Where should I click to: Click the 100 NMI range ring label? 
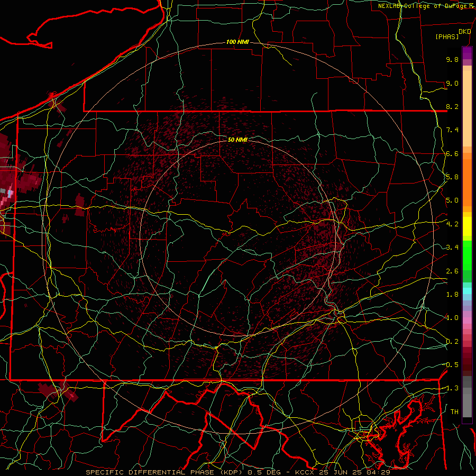pos(237,42)
